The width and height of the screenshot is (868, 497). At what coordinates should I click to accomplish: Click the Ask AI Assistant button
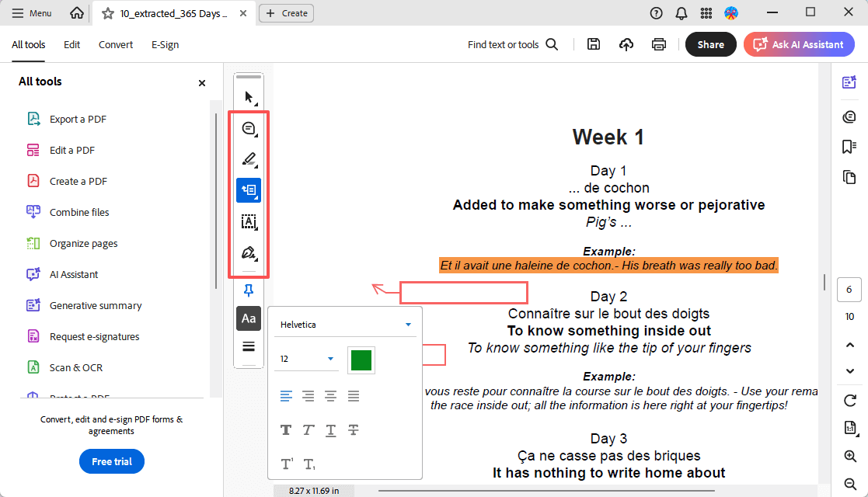click(x=799, y=44)
